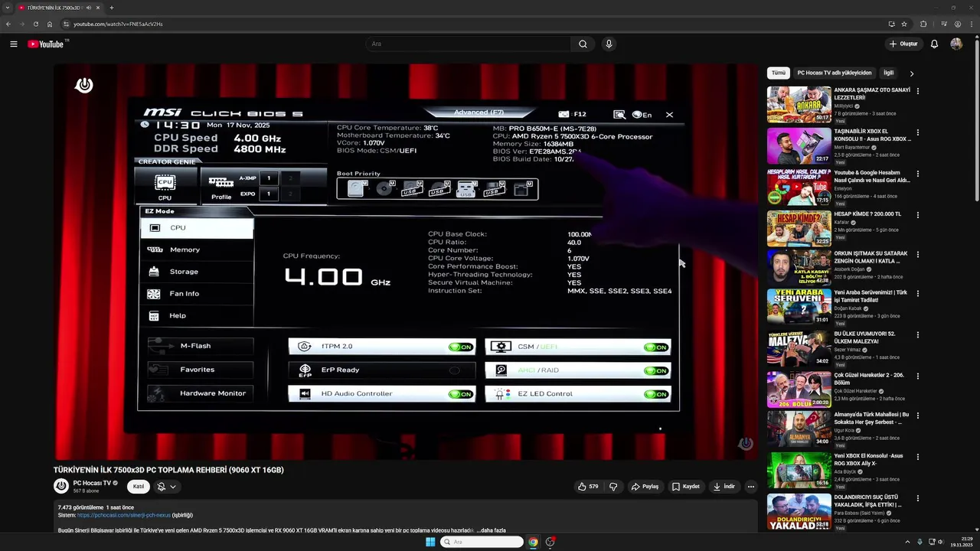The image size is (980, 551).
Task: Open options for Ankara Şaşmaz video
Action: pos(917,90)
